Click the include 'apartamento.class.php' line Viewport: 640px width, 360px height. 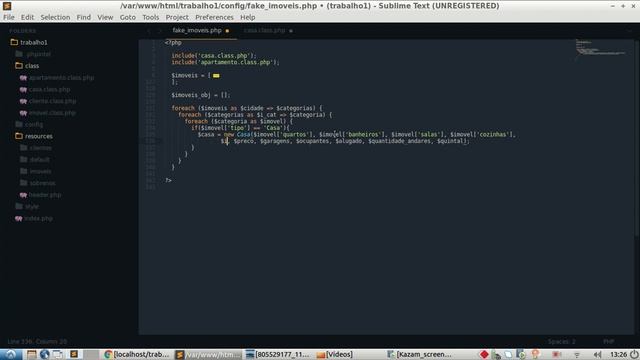tap(225, 62)
